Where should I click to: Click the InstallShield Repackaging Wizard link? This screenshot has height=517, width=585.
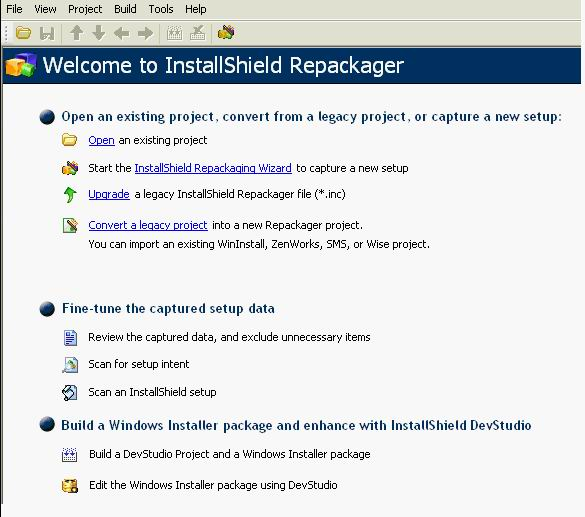pyautogui.click(x=213, y=168)
